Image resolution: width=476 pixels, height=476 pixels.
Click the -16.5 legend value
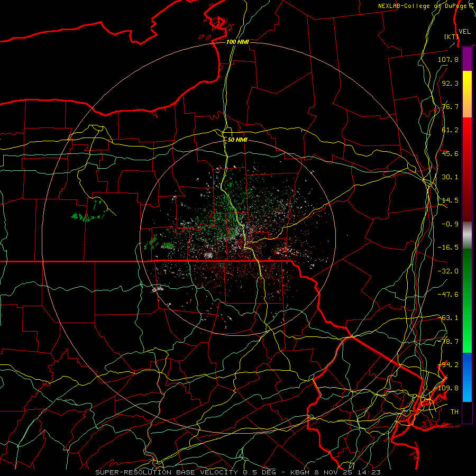448,248
